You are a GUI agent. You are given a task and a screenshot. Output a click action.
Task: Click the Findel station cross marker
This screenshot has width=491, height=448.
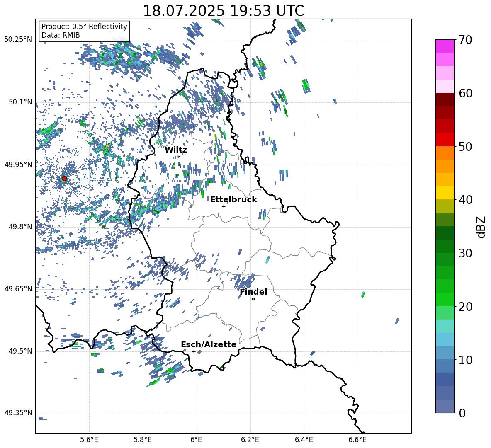(x=253, y=299)
